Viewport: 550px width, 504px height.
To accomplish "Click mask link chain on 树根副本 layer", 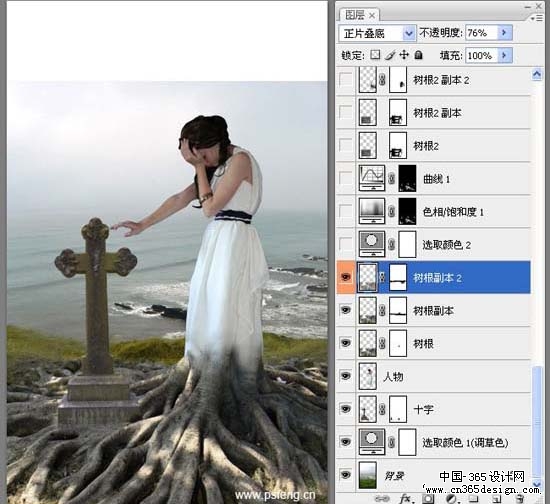I will point(382,310).
